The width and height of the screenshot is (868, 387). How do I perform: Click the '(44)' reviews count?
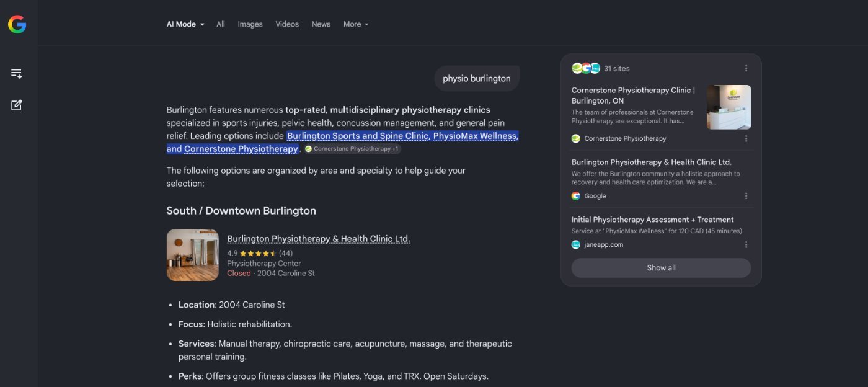[x=286, y=253]
